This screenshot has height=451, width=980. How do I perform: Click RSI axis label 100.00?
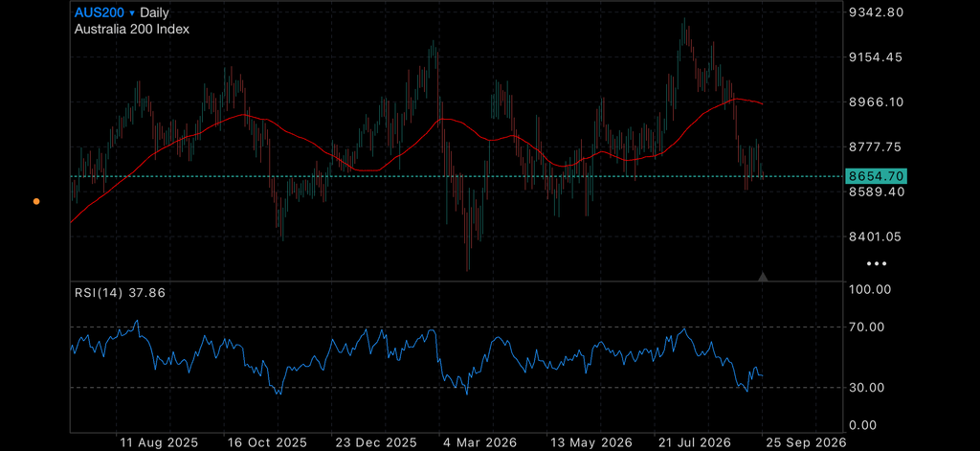tap(869, 289)
